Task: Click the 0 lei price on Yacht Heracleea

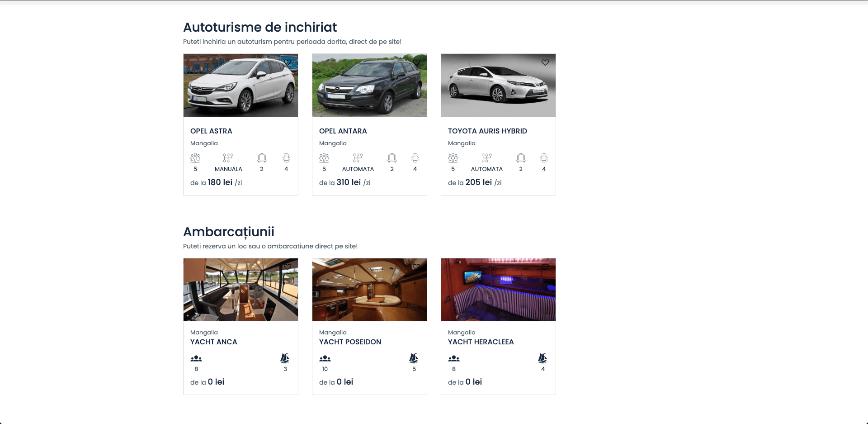Action: point(474,382)
